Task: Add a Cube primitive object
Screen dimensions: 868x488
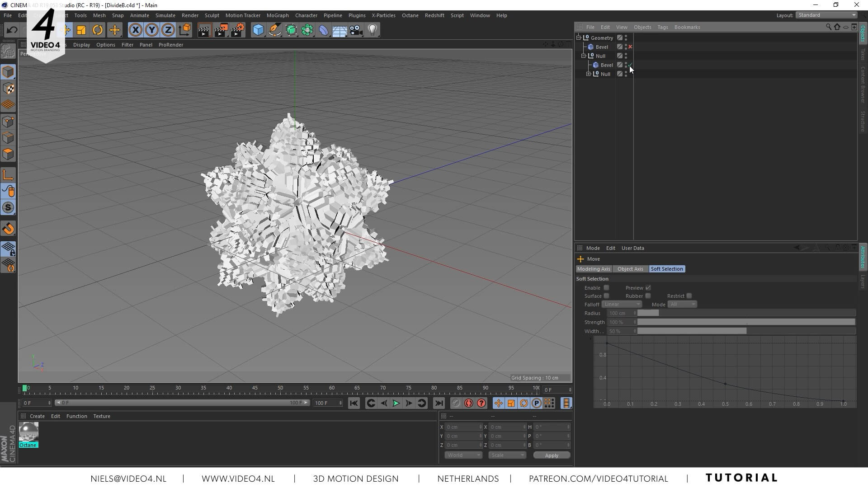Action: [x=258, y=30]
